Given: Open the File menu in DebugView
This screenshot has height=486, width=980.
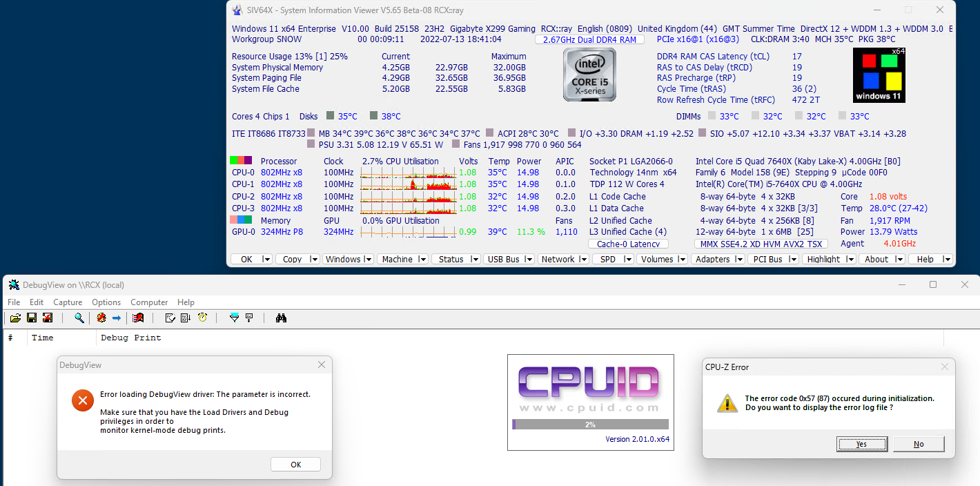Looking at the screenshot, I should coord(14,302).
